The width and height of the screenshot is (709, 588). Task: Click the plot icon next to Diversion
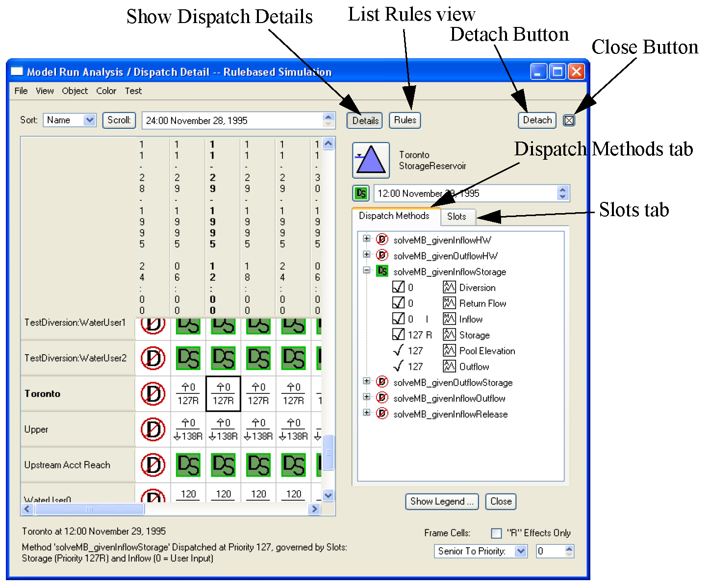449,287
